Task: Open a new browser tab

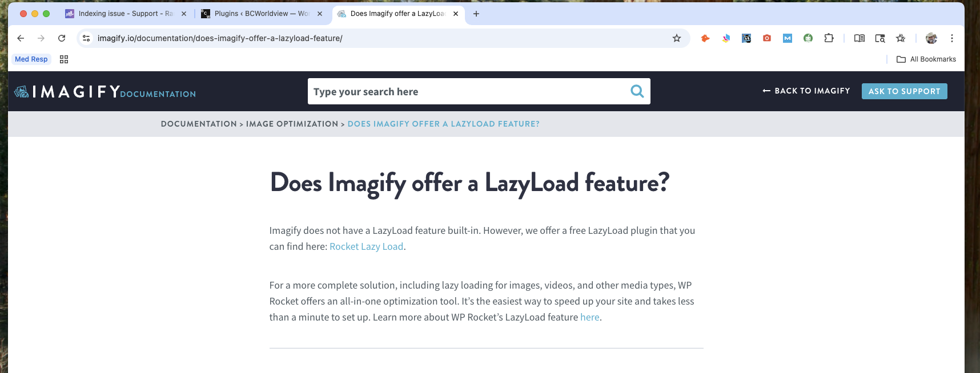Action: pyautogui.click(x=476, y=14)
